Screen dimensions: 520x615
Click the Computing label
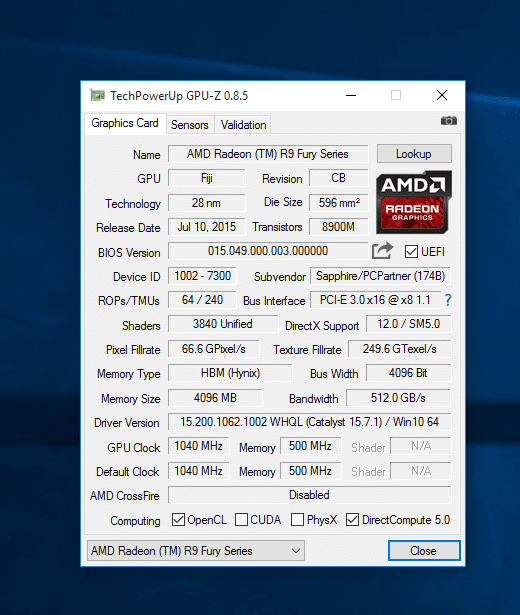click(x=135, y=521)
